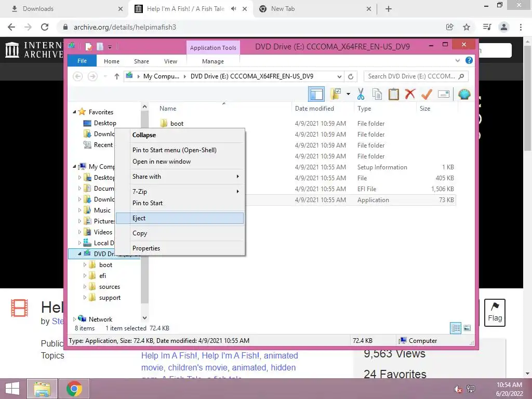532x399 pixels.
Task: Expand the sources folder tree node
Action: [x=85, y=287]
